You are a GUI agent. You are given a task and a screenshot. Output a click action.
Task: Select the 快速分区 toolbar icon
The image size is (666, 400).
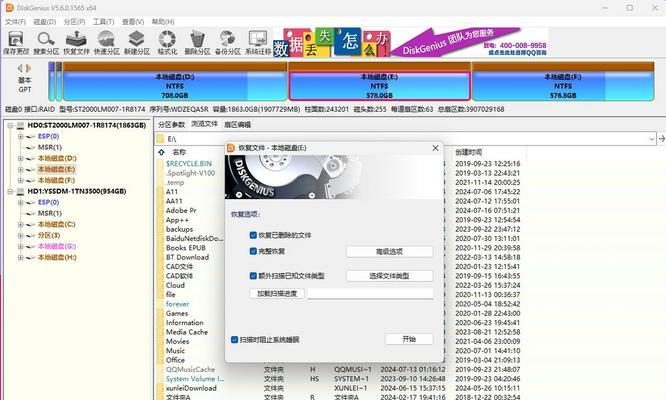coord(107,42)
